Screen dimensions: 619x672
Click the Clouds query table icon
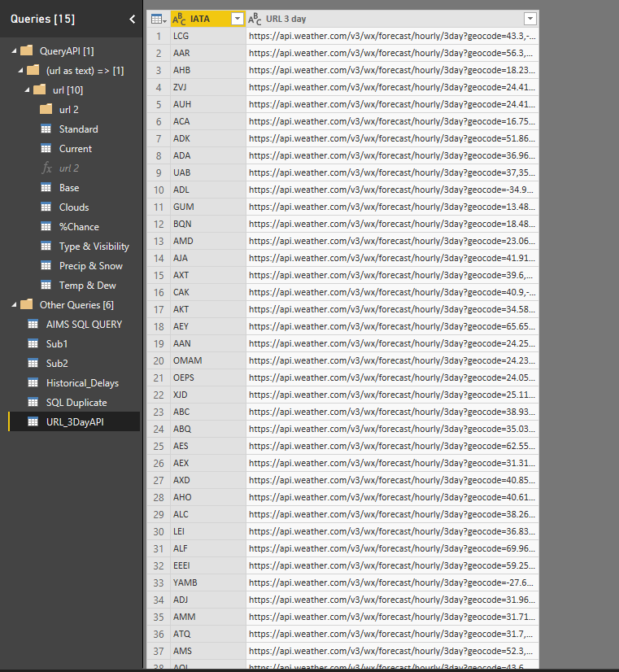click(x=46, y=207)
